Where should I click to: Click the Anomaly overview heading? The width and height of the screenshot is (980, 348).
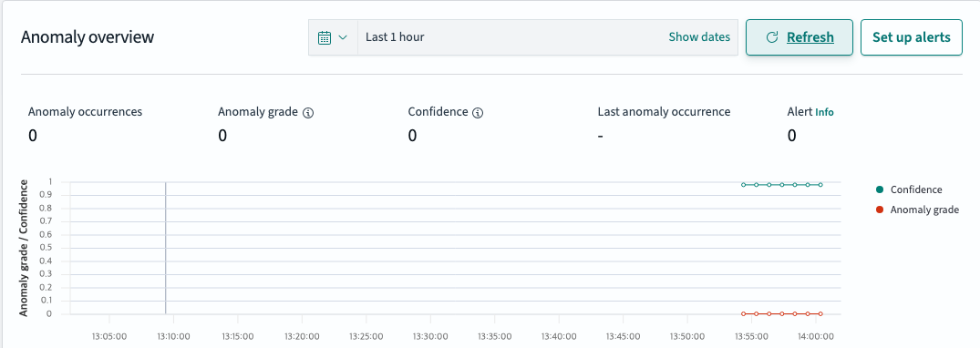coord(88,37)
